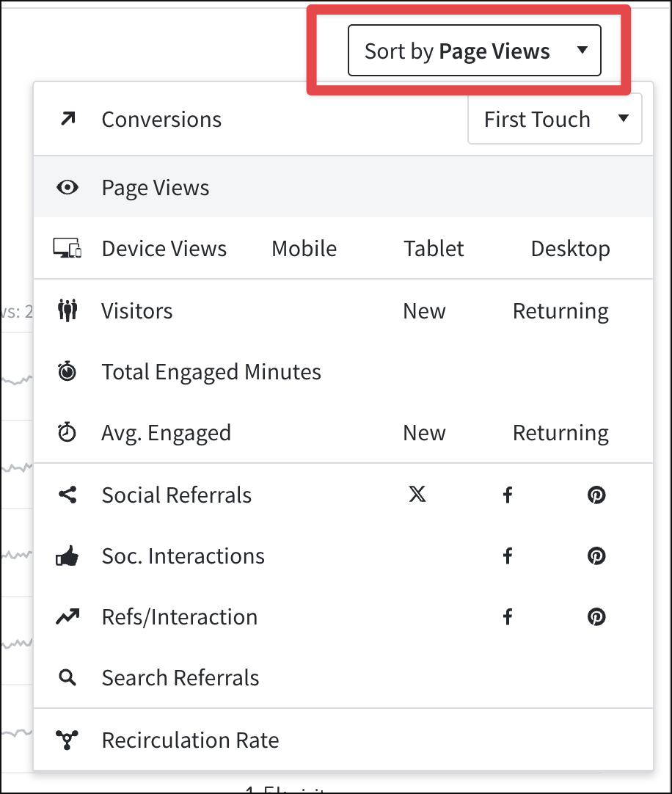Screen dimensions: 672x794
Task: Sort by New in Avg. Engaged row
Action: [424, 433]
